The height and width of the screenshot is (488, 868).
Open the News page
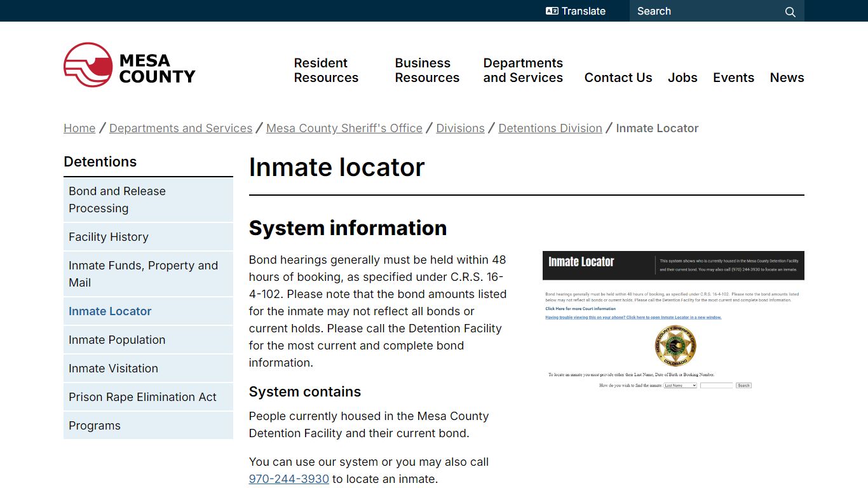coord(787,78)
